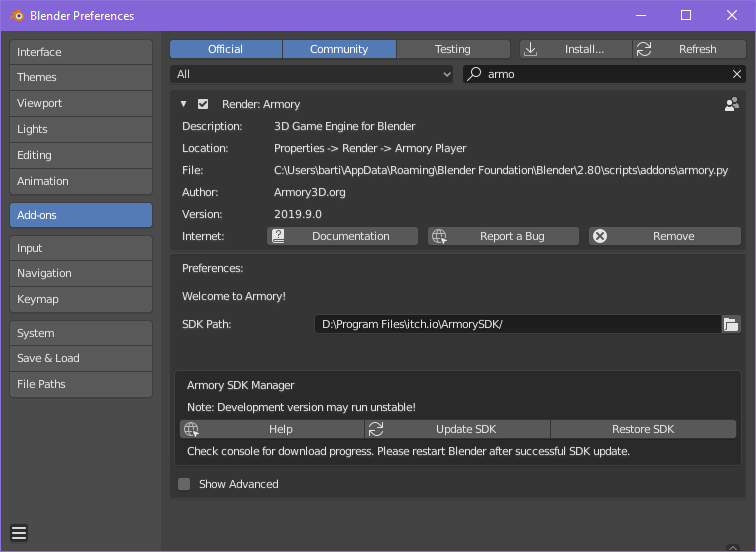Click the add-on search field
Screen dimensions: 756x552
pos(604,74)
